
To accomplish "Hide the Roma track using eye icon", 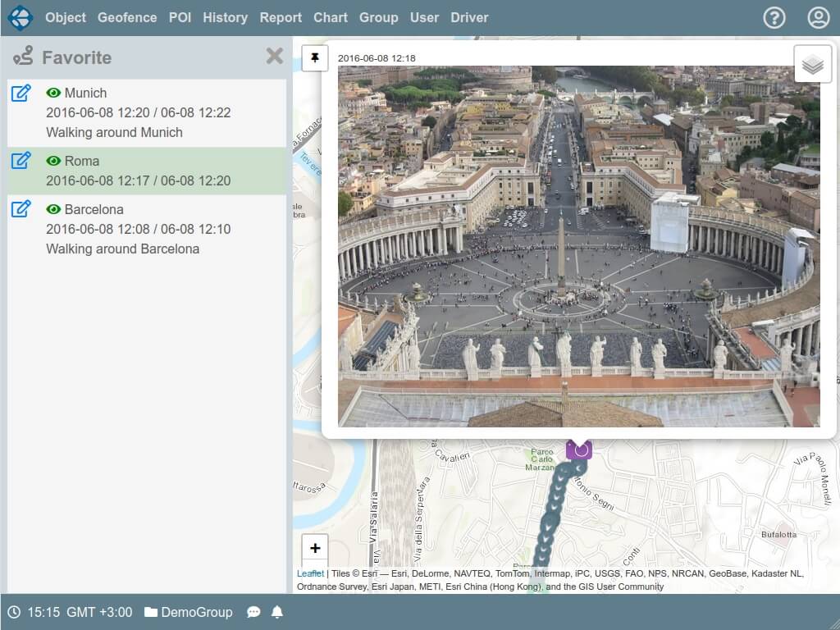I will click(54, 161).
